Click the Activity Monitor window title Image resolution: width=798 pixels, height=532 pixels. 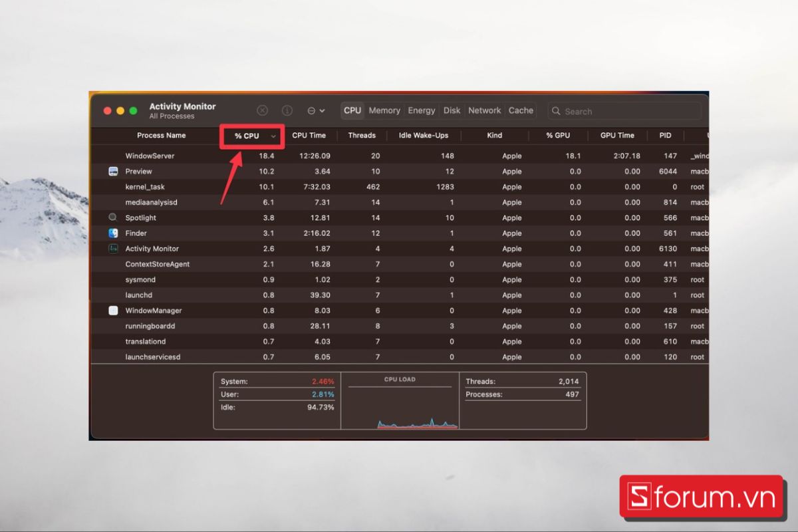(x=182, y=106)
